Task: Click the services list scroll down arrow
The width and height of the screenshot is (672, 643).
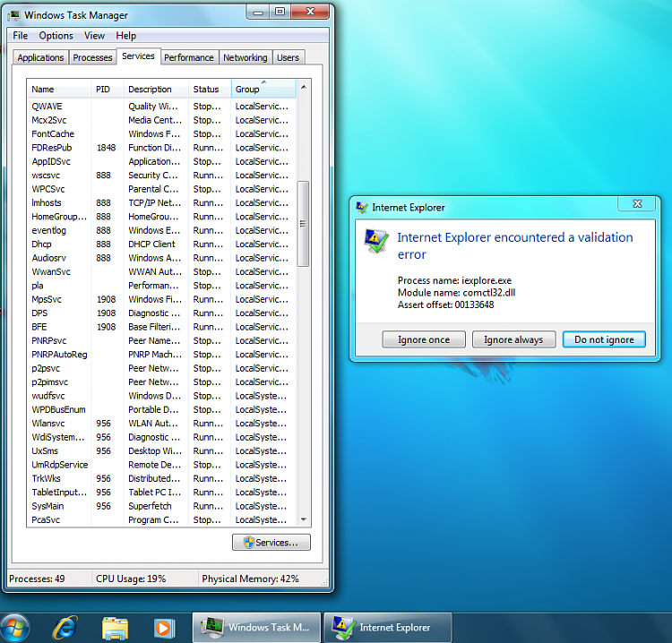Action: (304, 519)
